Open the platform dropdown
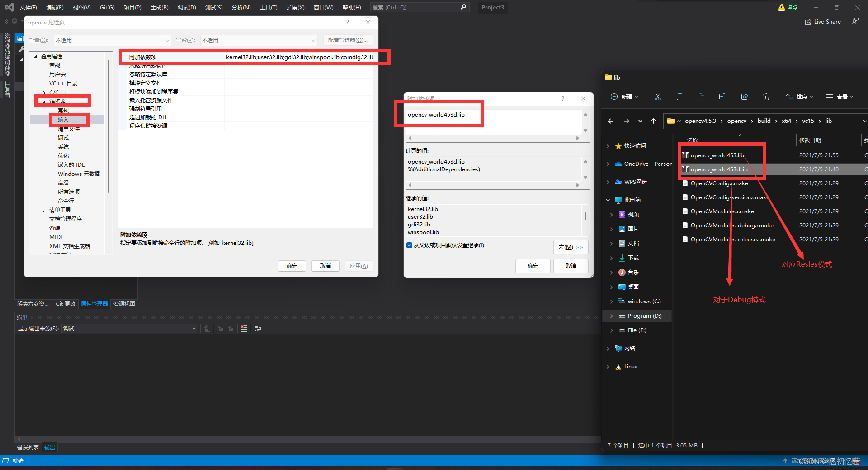This screenshot has width=868, height=470. (x=259, y=40)
